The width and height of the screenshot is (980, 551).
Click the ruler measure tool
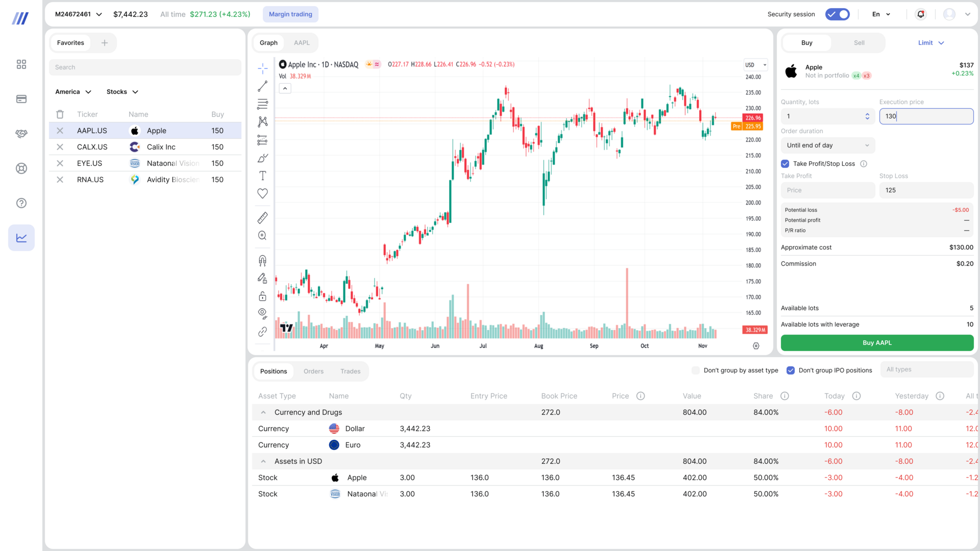(x=262, y=218)
